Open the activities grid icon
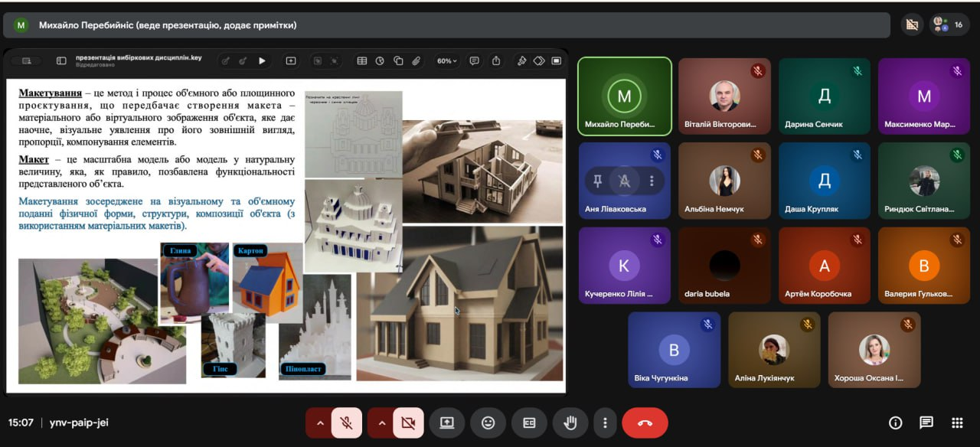This screenshot has height=447, width=980. coord(957,423)
